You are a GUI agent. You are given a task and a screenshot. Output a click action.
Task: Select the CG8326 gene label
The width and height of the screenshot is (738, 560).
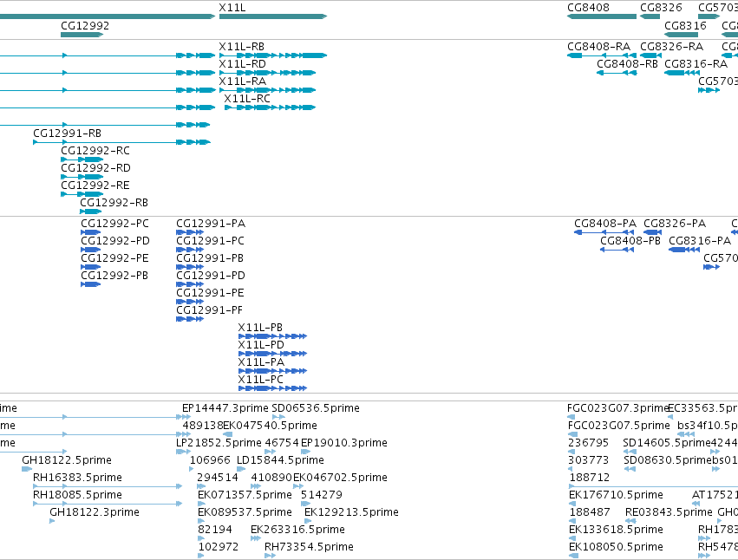pos(661,8)
